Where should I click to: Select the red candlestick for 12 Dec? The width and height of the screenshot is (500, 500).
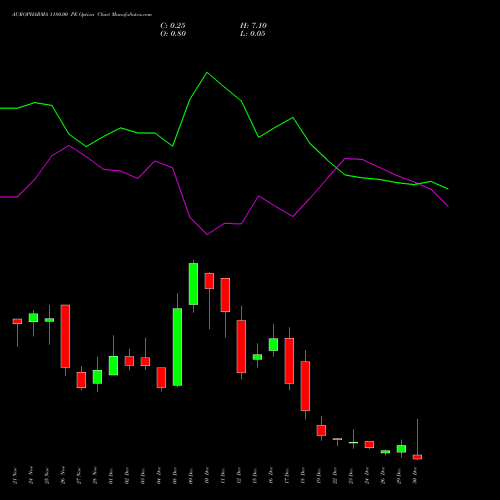coord(241,346)
